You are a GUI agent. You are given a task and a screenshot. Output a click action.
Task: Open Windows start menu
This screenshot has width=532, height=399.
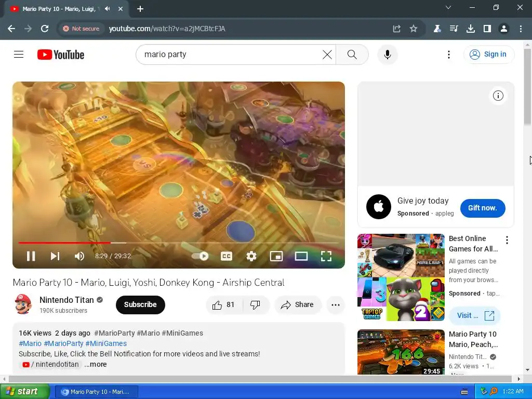25,392
